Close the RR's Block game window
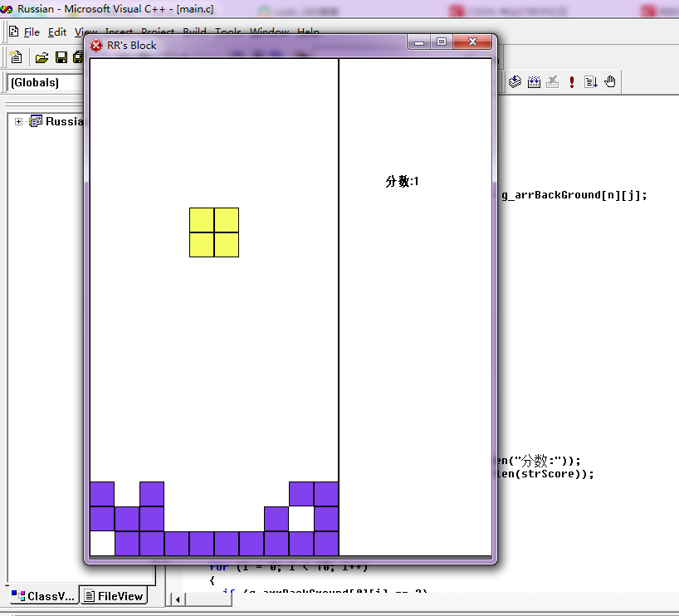Viewport: 679px width, 616px height. 472,42
